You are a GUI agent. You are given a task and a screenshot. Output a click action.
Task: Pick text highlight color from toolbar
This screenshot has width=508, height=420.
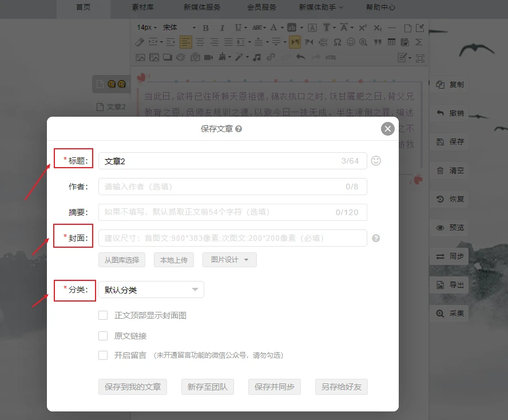pyautogui.click(x=292, y=27)
